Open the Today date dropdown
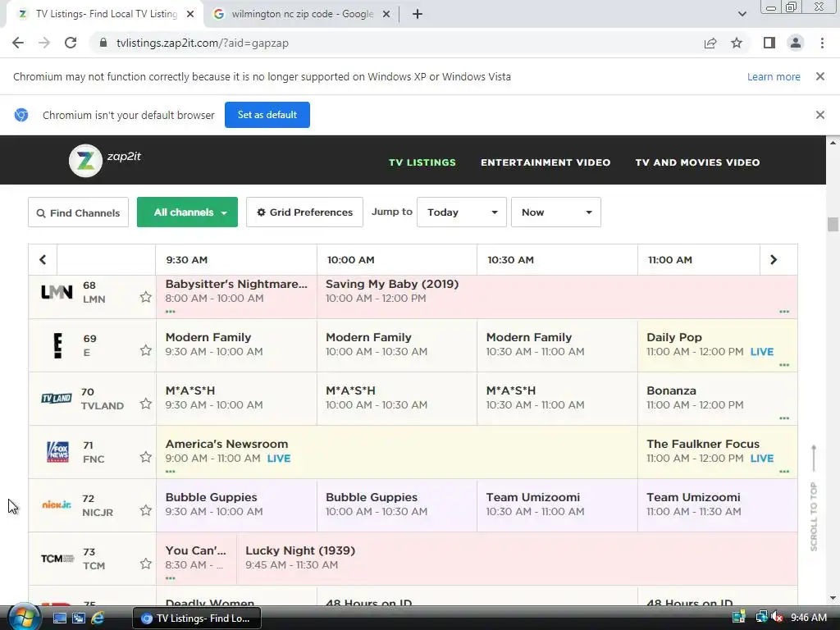This screenshot has height=630, width=840. click(462, 212)
